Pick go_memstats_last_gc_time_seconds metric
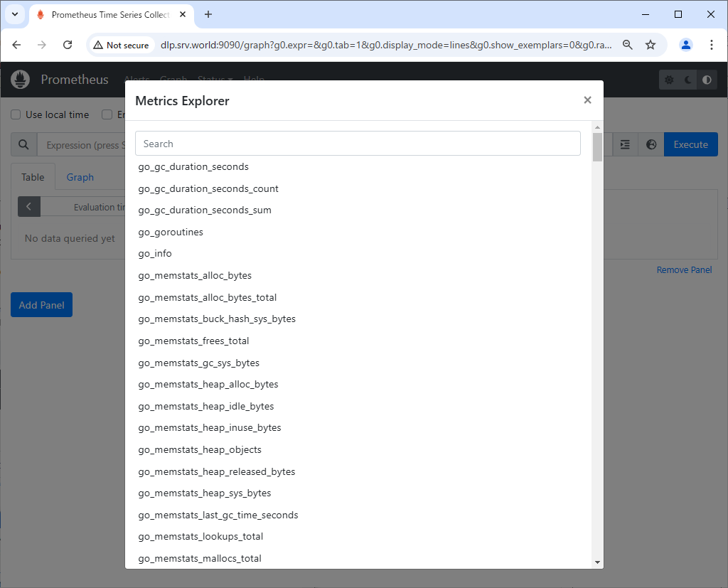Image resolution: width=728 pixels, height=588 pixels. (218, 515)
